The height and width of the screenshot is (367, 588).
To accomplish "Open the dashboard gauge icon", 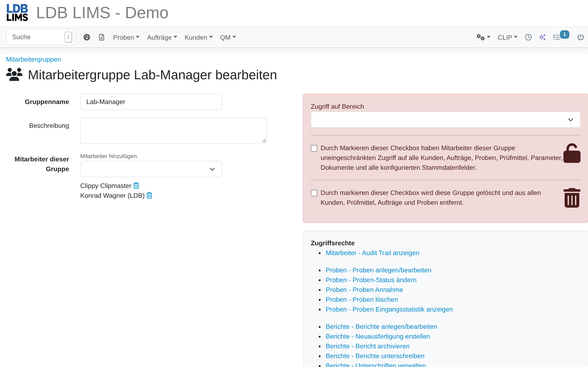I will coord(87,37).
